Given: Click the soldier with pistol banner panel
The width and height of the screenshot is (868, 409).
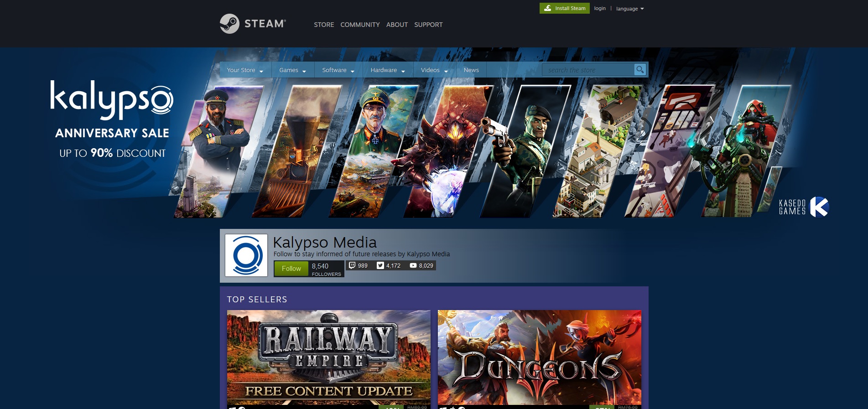Looking at the screenshot, I should pos(525,152).
